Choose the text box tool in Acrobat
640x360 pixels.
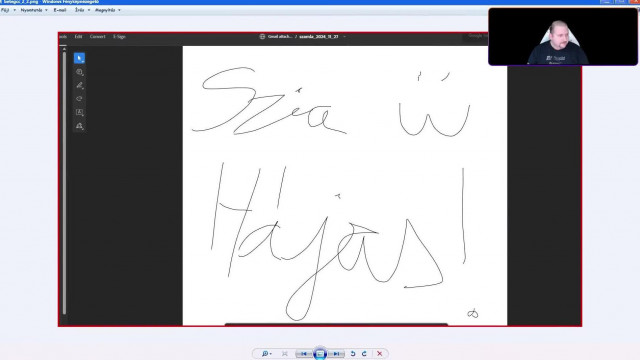(x=80, y=112)
